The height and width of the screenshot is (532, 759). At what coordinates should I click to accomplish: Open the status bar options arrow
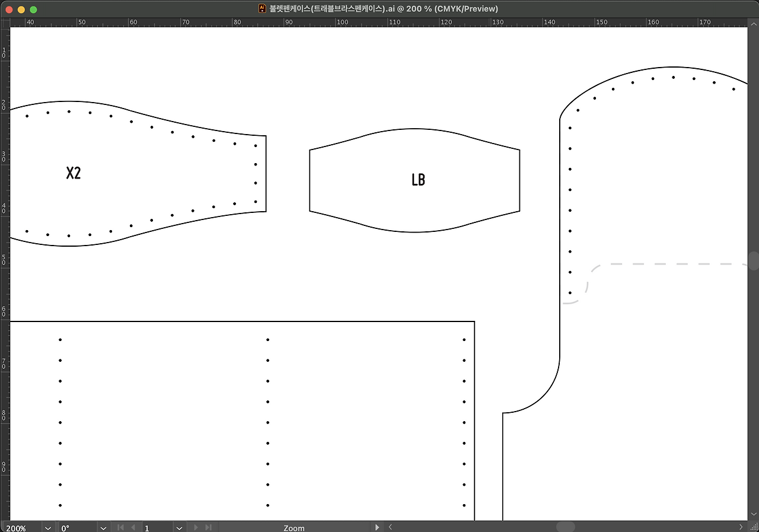pyautogui.click(x=377, y=527)
